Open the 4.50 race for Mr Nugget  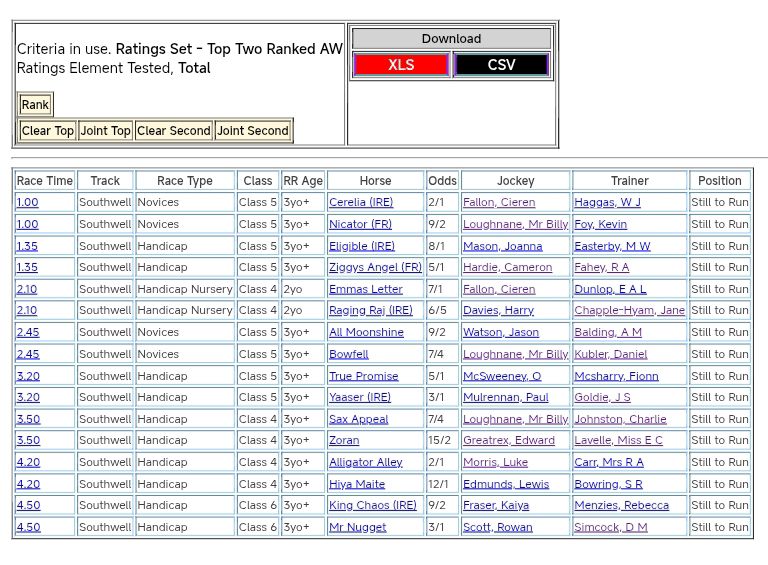(x=28, y=528)
